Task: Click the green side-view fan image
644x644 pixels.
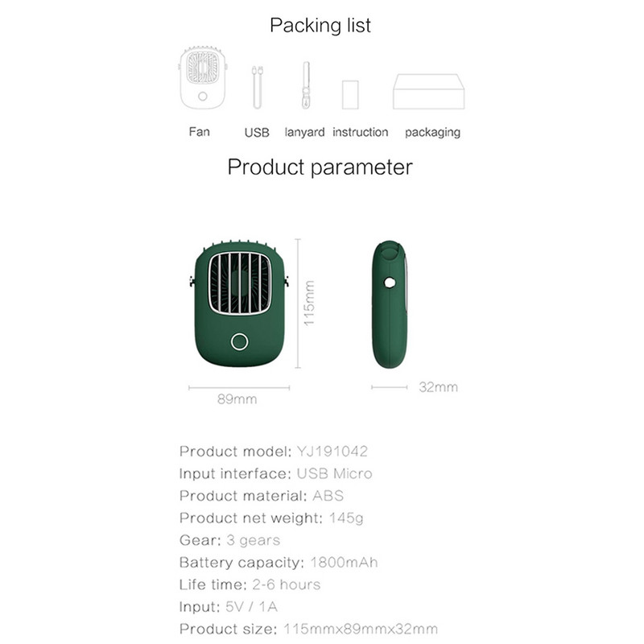Action: pyautogui.click(x=389, y=304)
